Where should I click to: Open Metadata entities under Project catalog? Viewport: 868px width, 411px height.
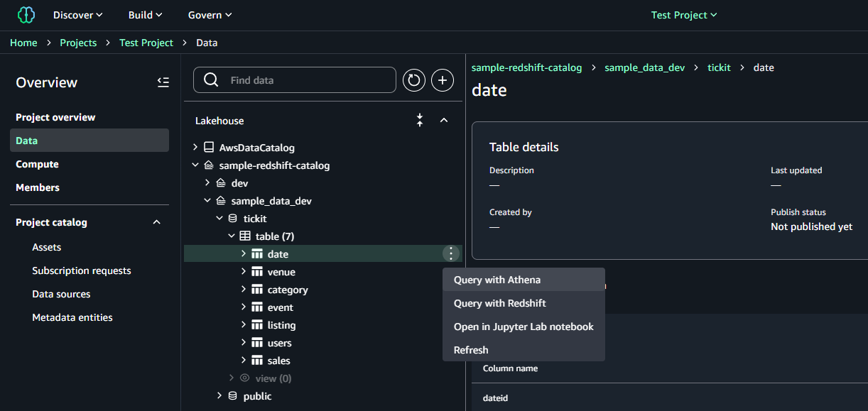click(72, 317)
